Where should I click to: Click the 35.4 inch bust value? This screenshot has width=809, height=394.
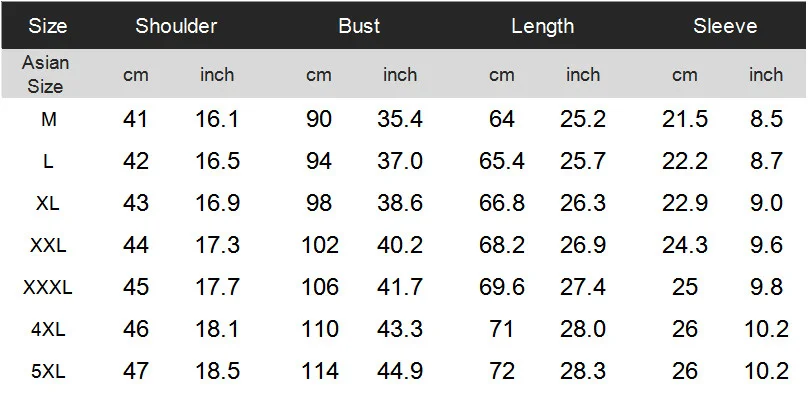400,119
